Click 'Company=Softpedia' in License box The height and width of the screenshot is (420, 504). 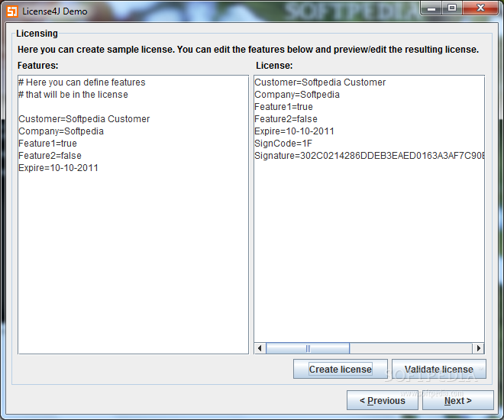click(x=297, y=95)
